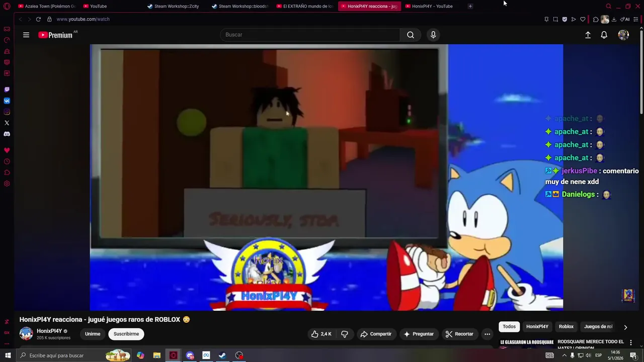Add page to bookmarks with heart icon

(x=583, y=19)
